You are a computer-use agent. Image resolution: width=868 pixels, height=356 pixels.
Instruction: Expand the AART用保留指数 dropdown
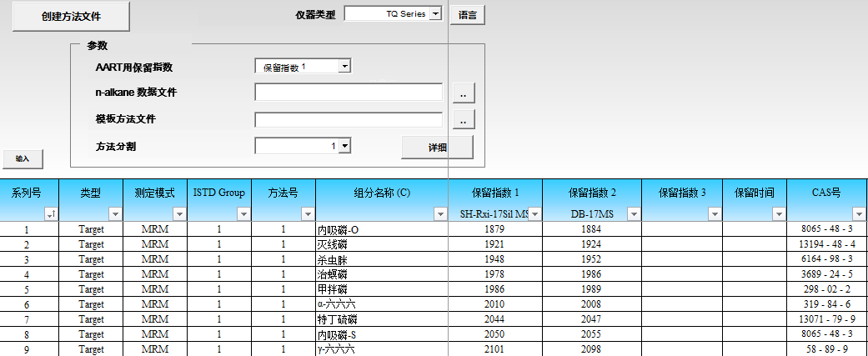[x=344, y=67]
